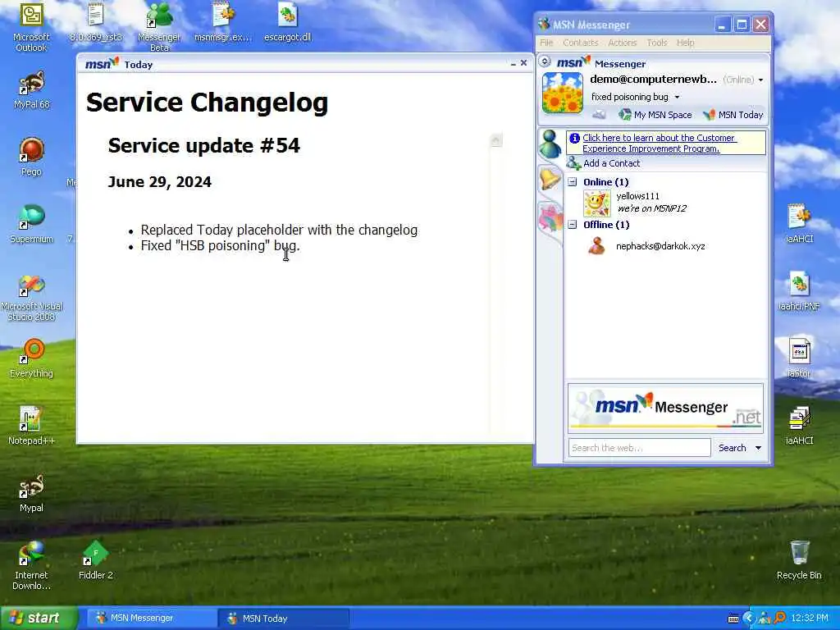The image size is (840, 630).
Task: Open the Supermium desktop shortcut
Action: coord(31,225)
